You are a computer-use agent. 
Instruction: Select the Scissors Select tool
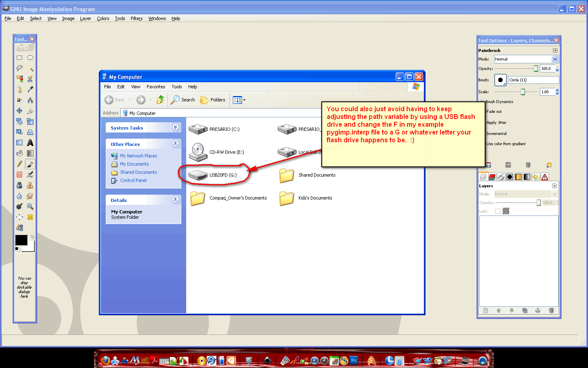point(30,79)
